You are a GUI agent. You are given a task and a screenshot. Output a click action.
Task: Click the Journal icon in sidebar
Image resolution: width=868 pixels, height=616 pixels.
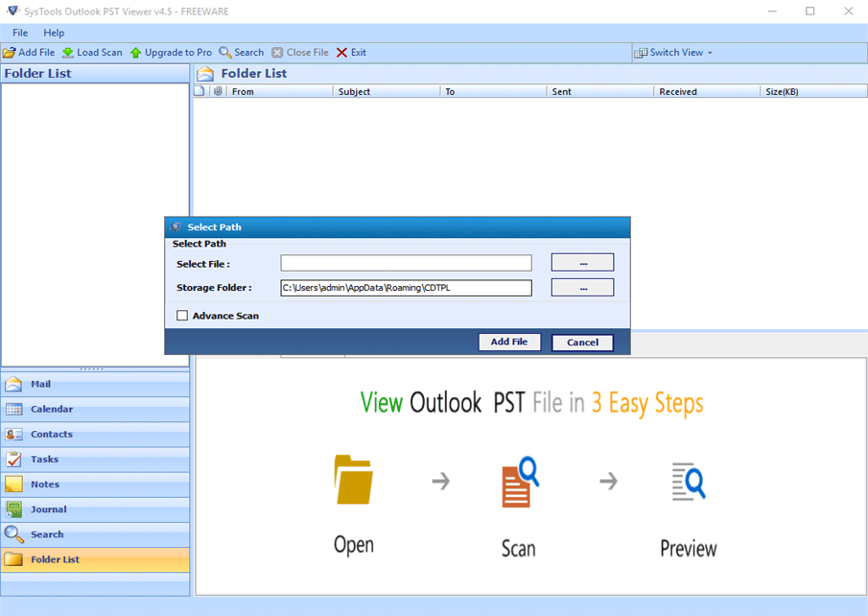click(13, 509)
